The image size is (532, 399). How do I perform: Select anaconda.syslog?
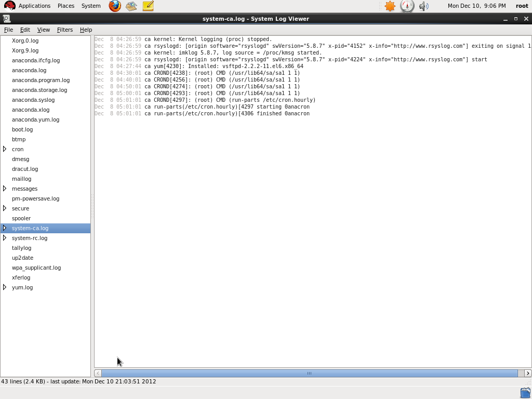click(33, 100)
